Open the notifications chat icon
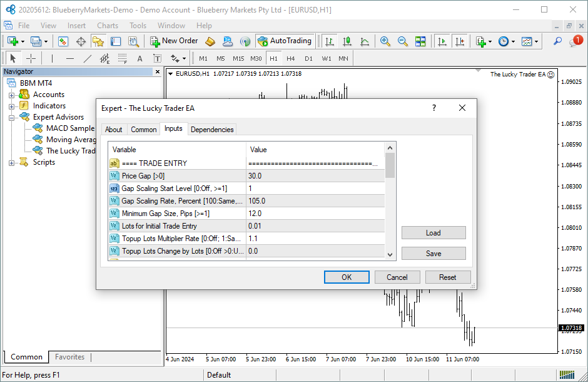The height and width of the screenshot is (382, 588). tap(575, 41)
